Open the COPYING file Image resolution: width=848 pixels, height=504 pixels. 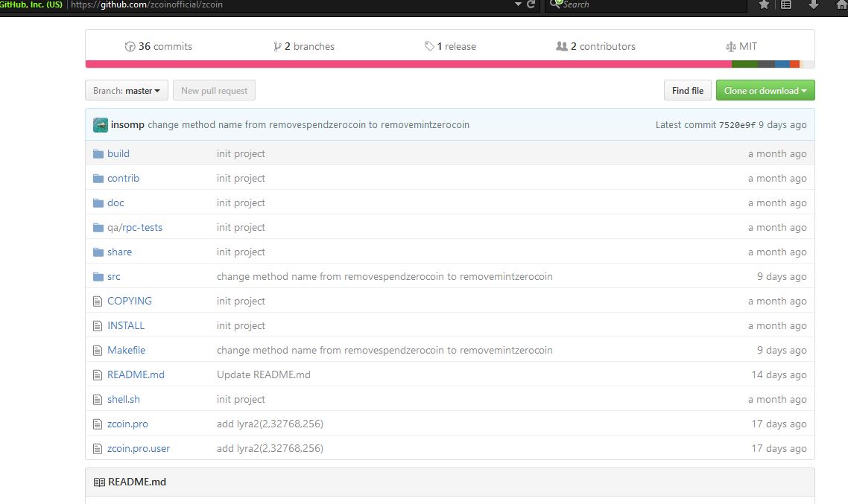[x=129, y=301]
